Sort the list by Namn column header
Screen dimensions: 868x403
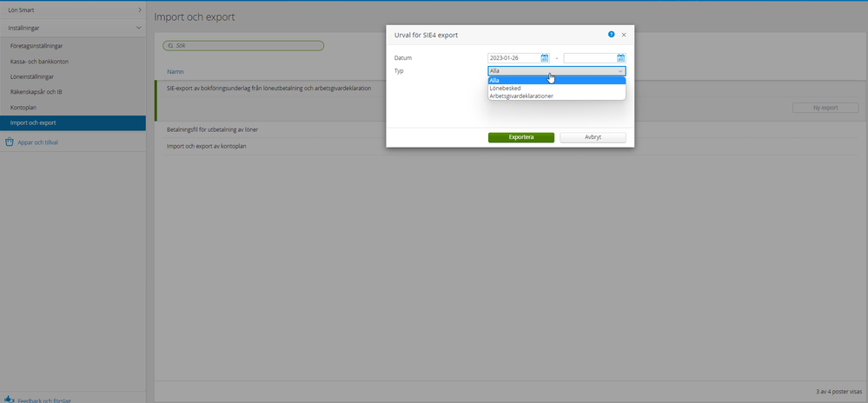175,72
